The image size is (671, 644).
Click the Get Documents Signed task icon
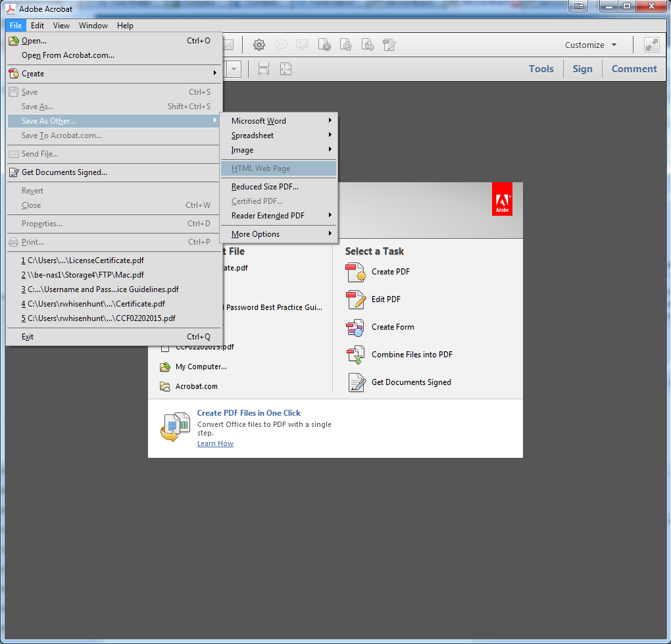pos(356,382)
